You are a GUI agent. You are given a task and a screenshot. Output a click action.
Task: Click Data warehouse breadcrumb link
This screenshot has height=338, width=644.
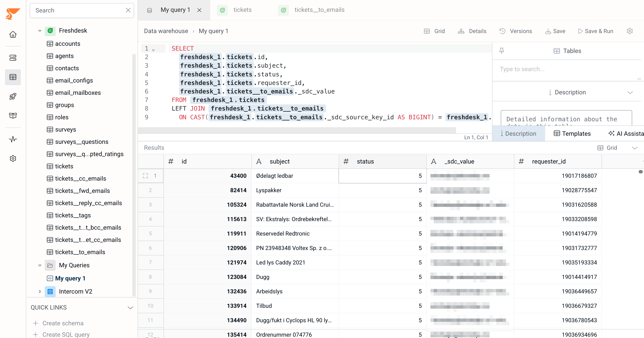(166, 31)
